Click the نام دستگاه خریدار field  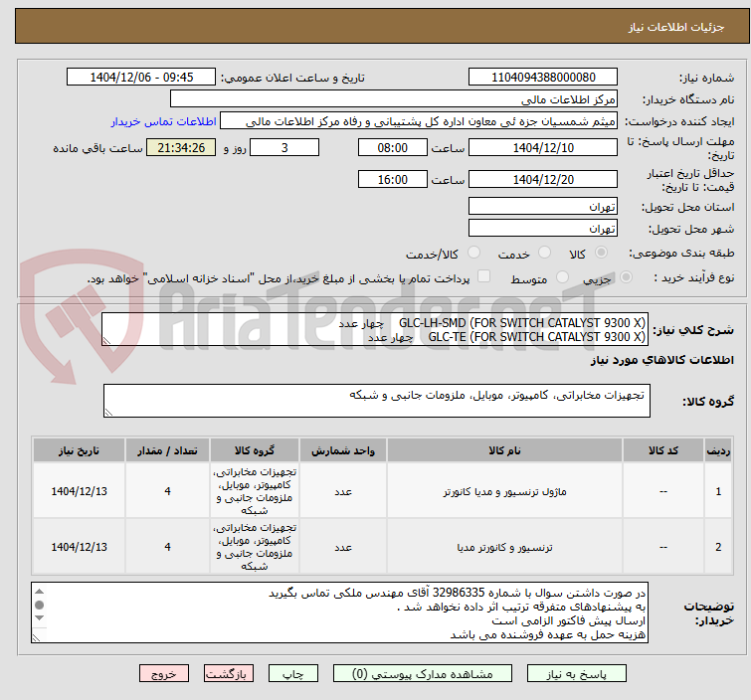pyautogui.click(x=394, y=99)
